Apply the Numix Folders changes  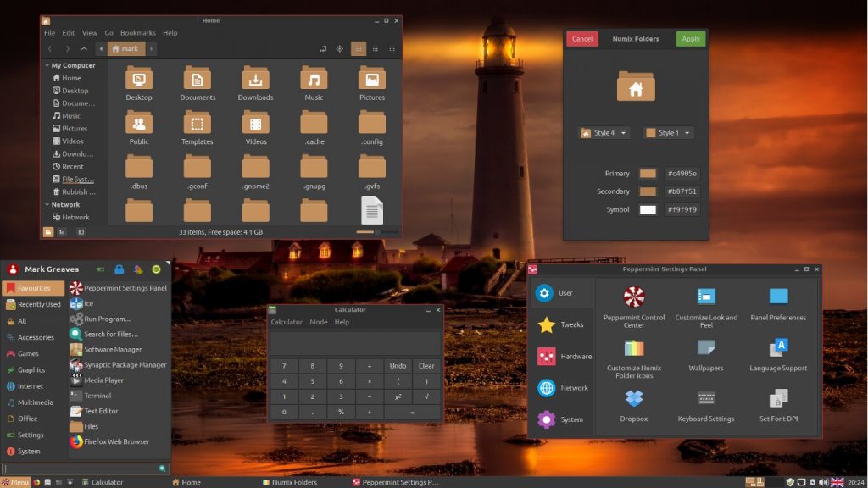pyautogui.click(x=691, y=38)
